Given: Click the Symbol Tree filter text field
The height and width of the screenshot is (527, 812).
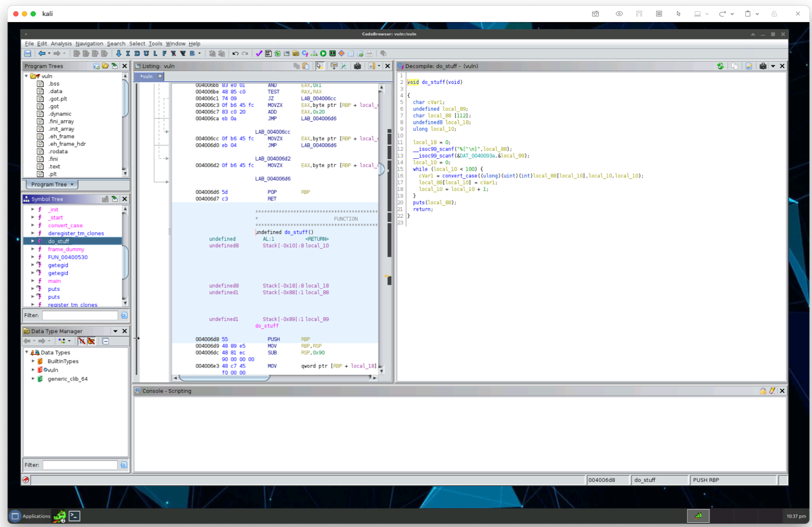Looking at the screenshot, I should 80,315.
